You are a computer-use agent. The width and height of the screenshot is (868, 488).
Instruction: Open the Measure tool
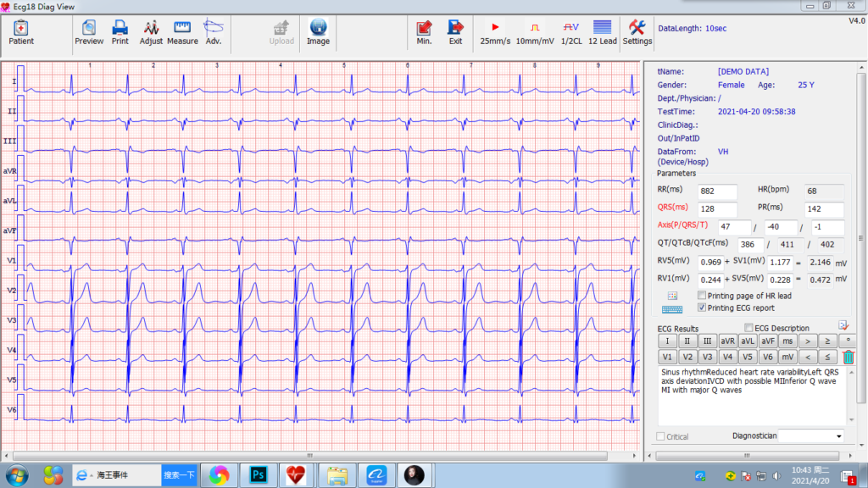[181, 33]
